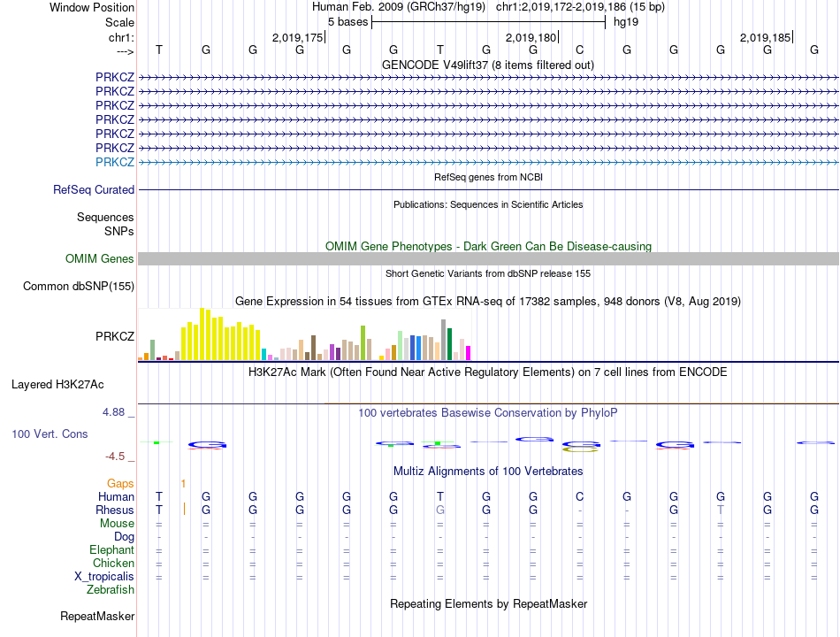Click the cyan bar in the GTEx chart
The image size is (840, 637).
264,355
